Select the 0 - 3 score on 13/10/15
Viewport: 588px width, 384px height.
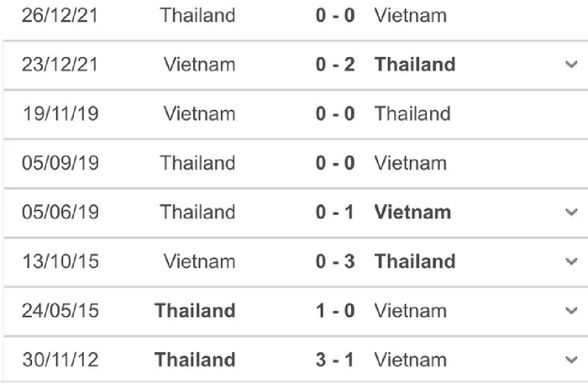(x=335, y=261)
